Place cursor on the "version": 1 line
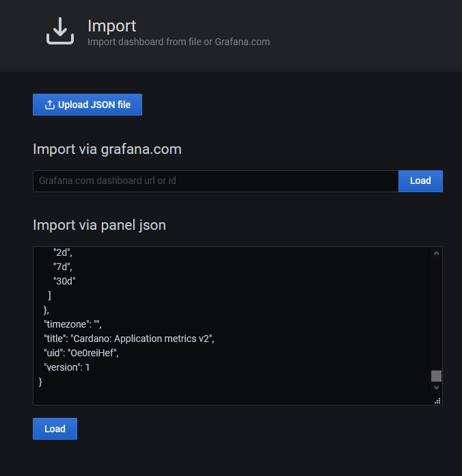The image size is (462, 476). pyautogui.click(x=67, y=367)
